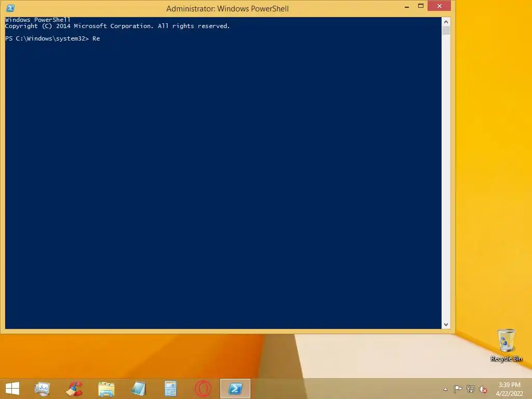The width and height of the screenshot is (532, 399).
Task: Click the PowerShell scrollbar up arrow
Action: pos(446,22)
